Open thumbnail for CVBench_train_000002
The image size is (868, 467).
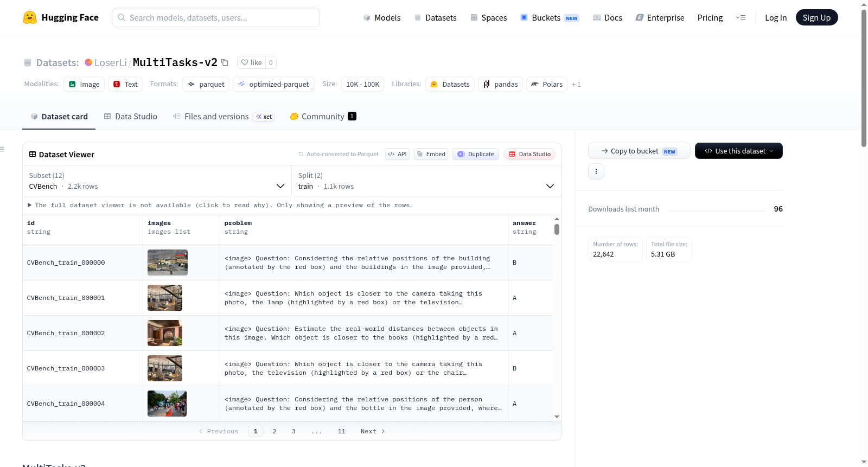coord(165,333)
